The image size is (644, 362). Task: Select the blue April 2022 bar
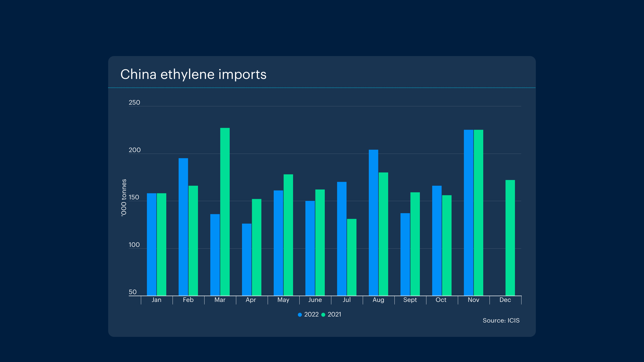point(247,259)
